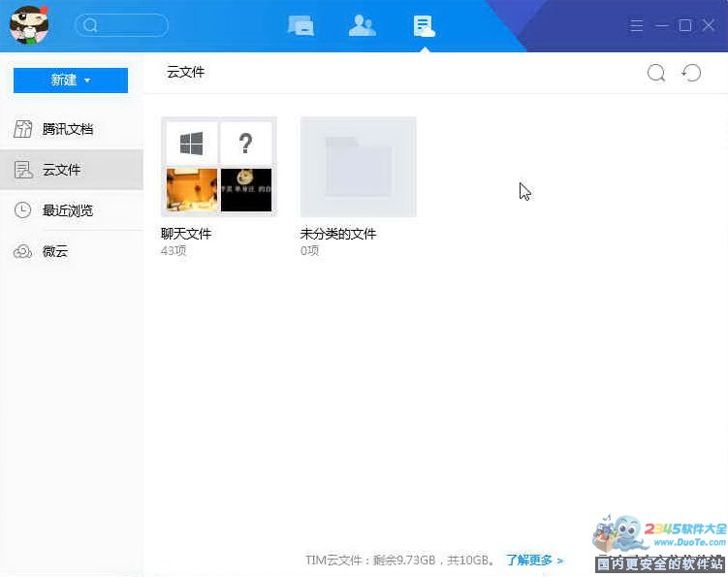Click the TIM云文件 remaining storage text

tap(400, 561)
